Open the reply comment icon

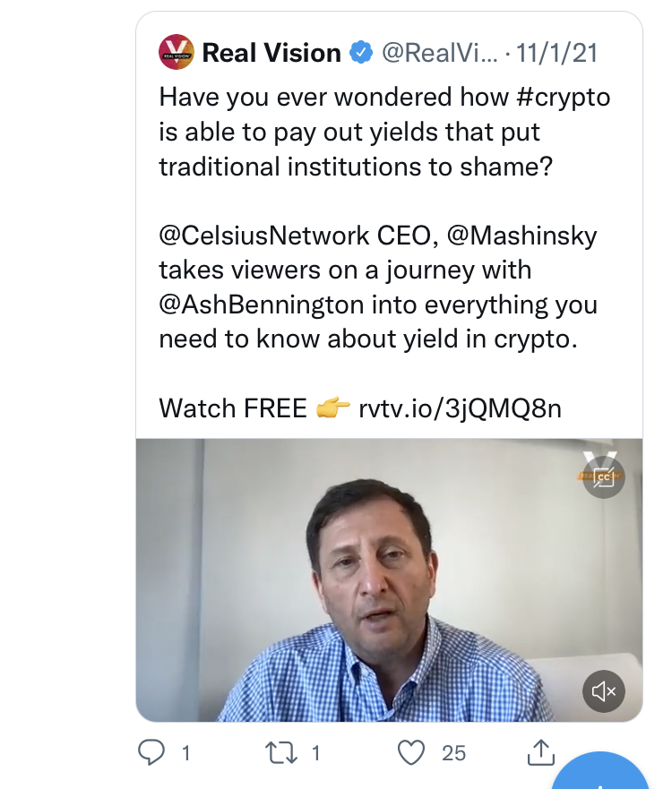tap(151, 752)
